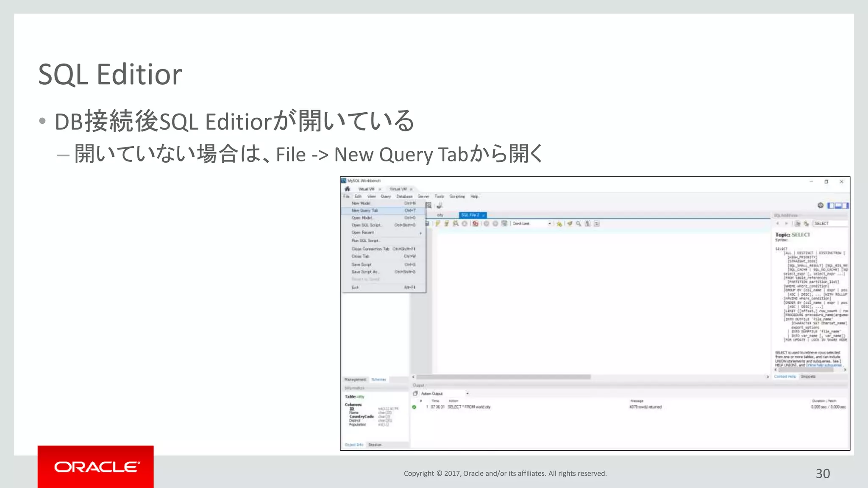Toggle word wrap icon in editor toolbar

tap(597, 224)
